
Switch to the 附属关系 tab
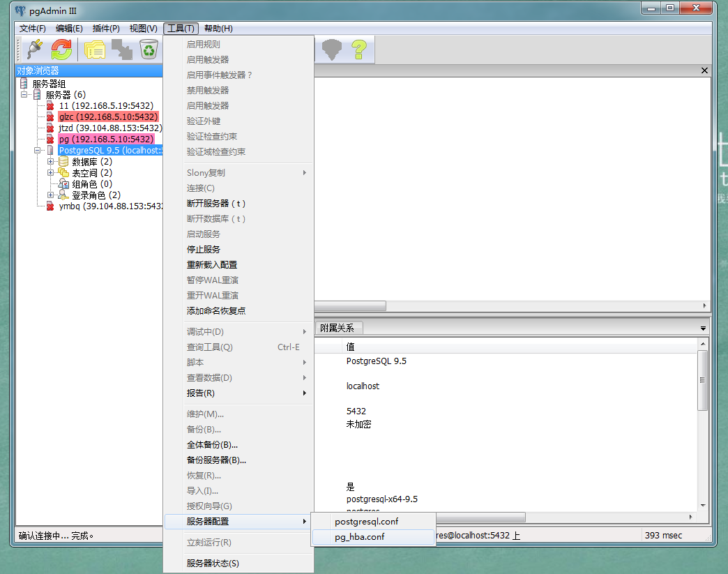pyautogui.click(x=338, y=328)
